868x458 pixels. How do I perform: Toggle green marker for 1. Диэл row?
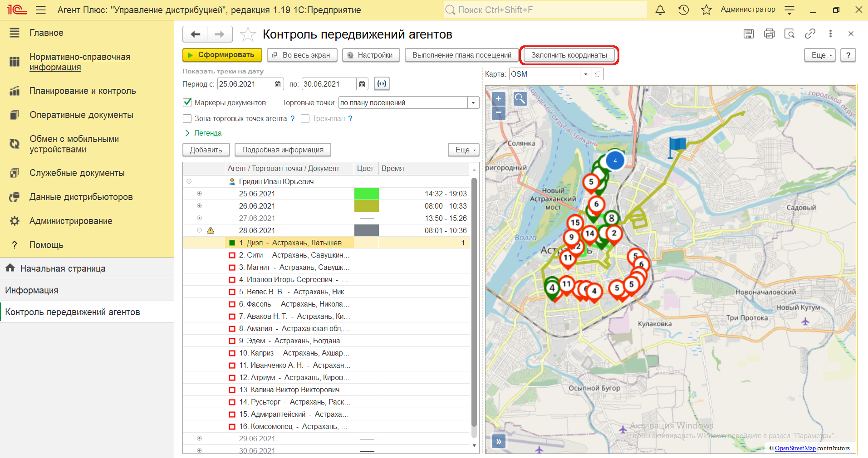[232, 243]
